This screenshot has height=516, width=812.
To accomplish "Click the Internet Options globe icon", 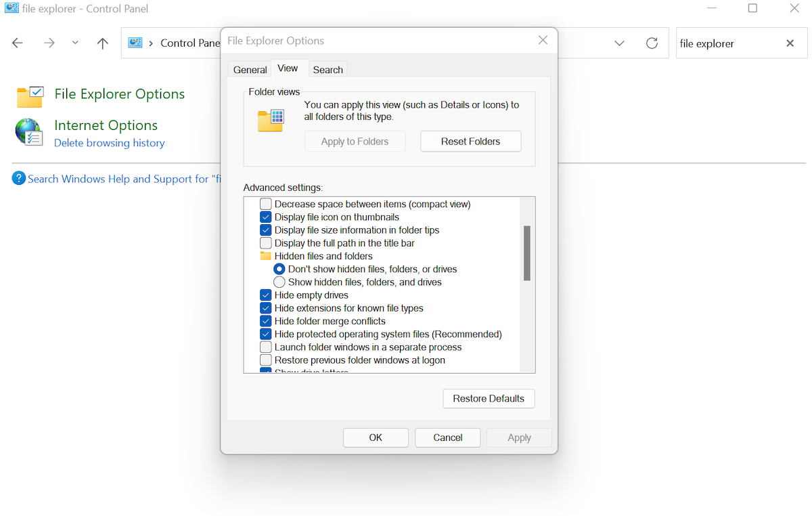I will coord(29,132).
